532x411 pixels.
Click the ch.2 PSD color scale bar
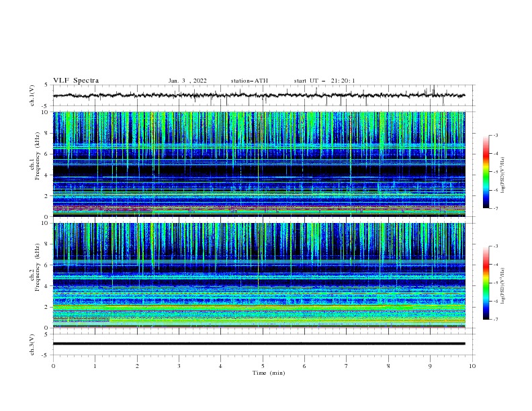(486, 283)
